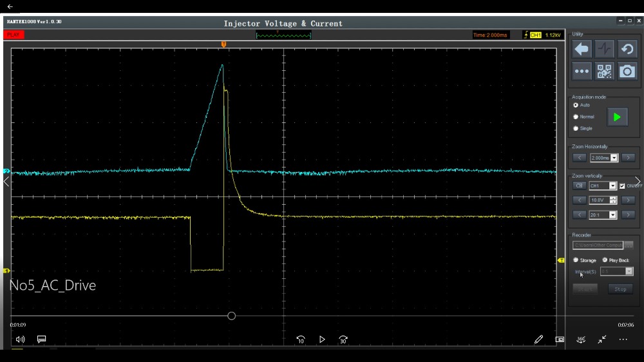This screenshot has width=644, height=362.
Task: Play the video
Action: (322, 339)
